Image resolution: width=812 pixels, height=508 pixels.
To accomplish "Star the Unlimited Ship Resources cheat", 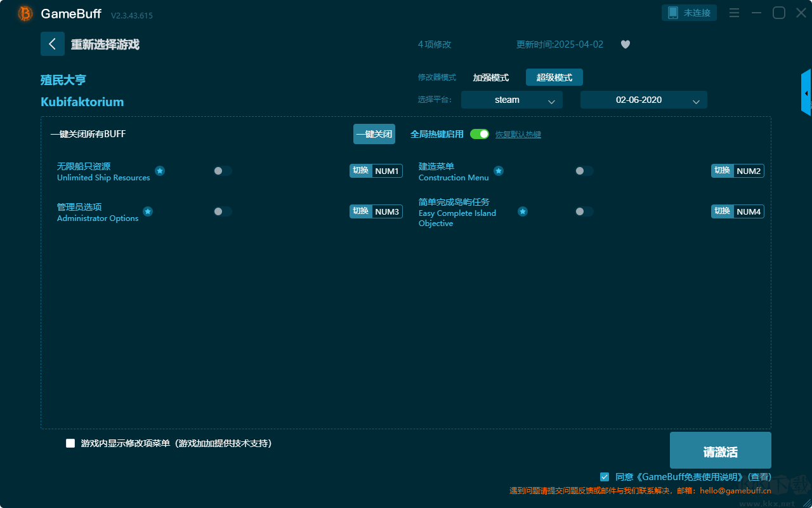I will [x=160, y=171].
